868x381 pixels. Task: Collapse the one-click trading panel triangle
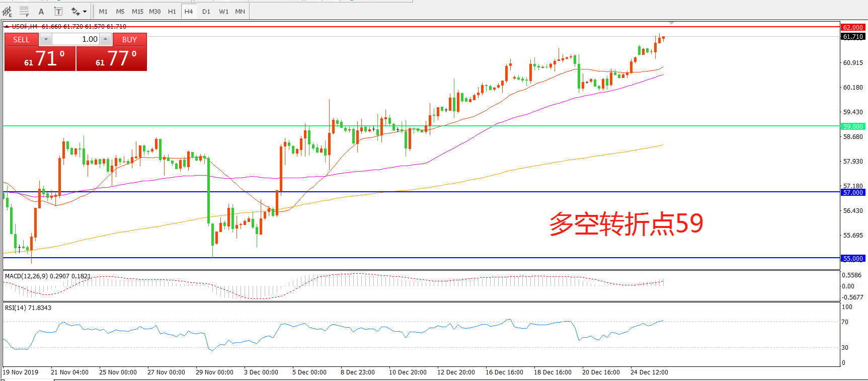[7, 26]
